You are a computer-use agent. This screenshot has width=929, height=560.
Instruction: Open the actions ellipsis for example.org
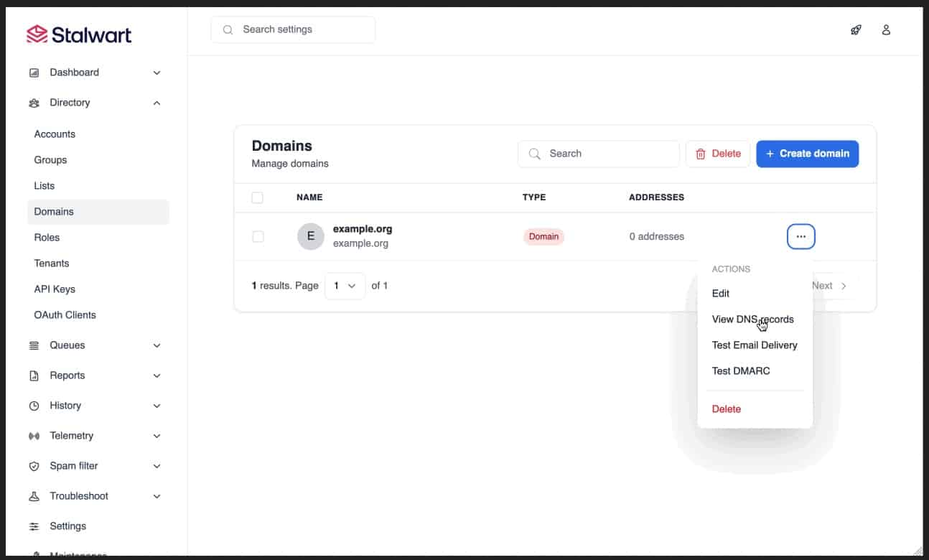tap(800, 235)
